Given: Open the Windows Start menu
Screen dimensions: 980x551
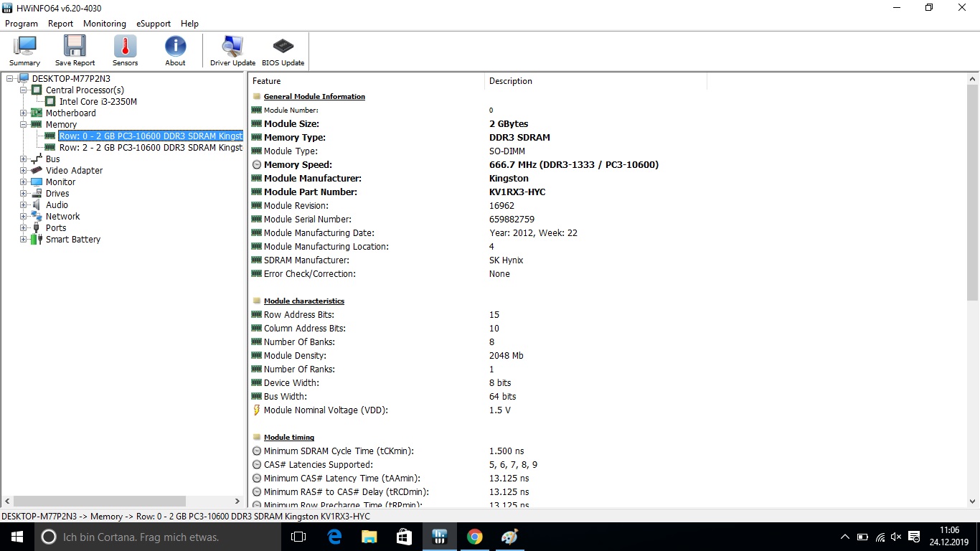Looking at the screenshot, I should [17, 537].
